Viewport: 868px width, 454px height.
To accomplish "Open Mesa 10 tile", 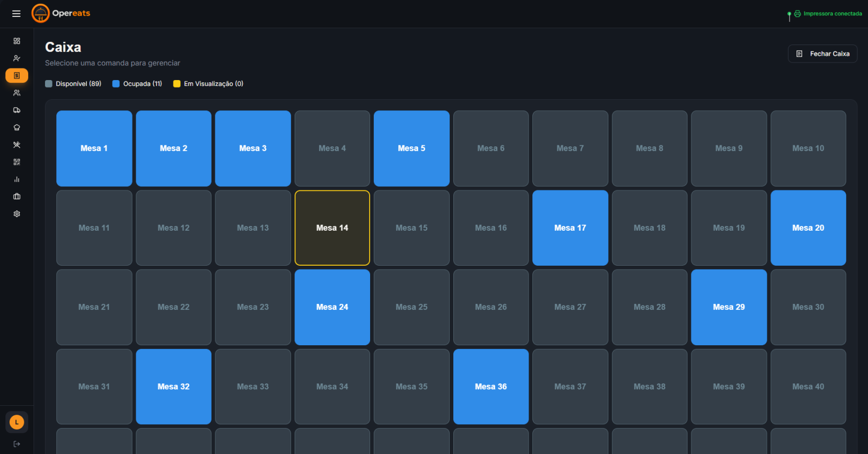I will click(809, 149).
